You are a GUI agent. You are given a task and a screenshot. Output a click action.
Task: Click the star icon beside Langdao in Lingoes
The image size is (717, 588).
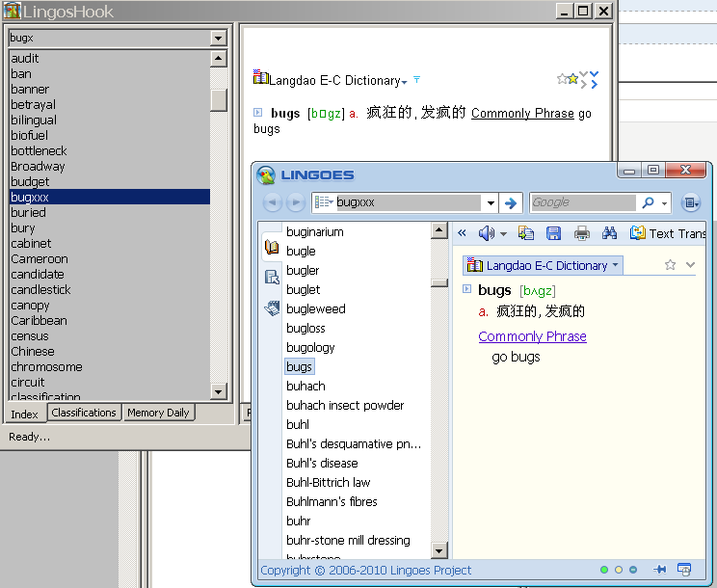tap(670, 265)
